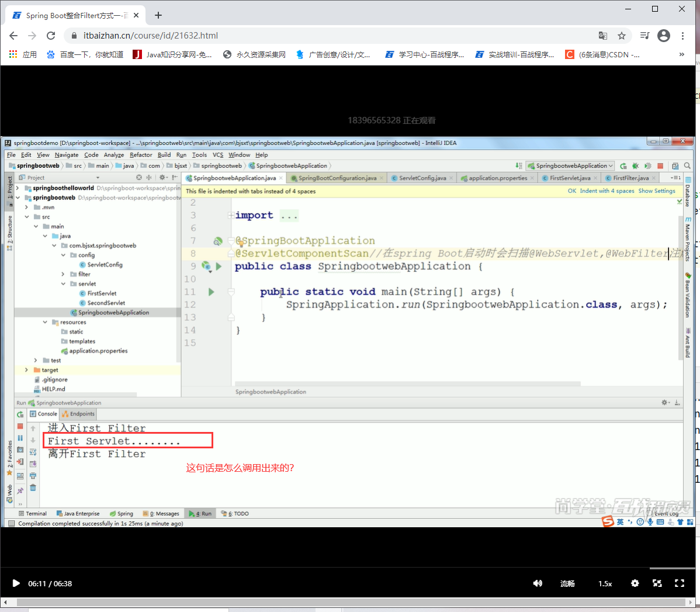Switch to ServletConfig.java tab
The height and width of the screenshot is (612, 700).
coord(422,178)
